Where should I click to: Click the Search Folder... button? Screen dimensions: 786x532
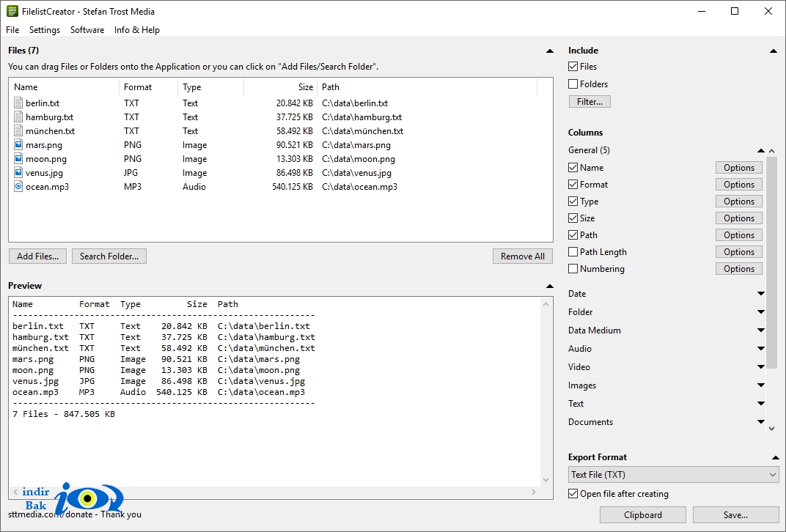109,256
